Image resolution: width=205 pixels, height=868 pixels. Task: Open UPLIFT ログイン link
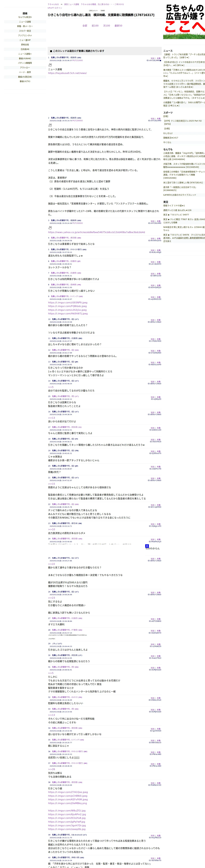(x=55, y=8)
